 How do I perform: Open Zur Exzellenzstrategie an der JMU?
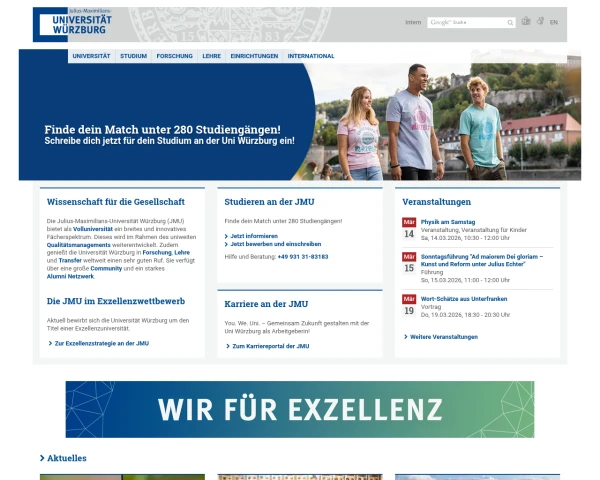coord(102,343)
